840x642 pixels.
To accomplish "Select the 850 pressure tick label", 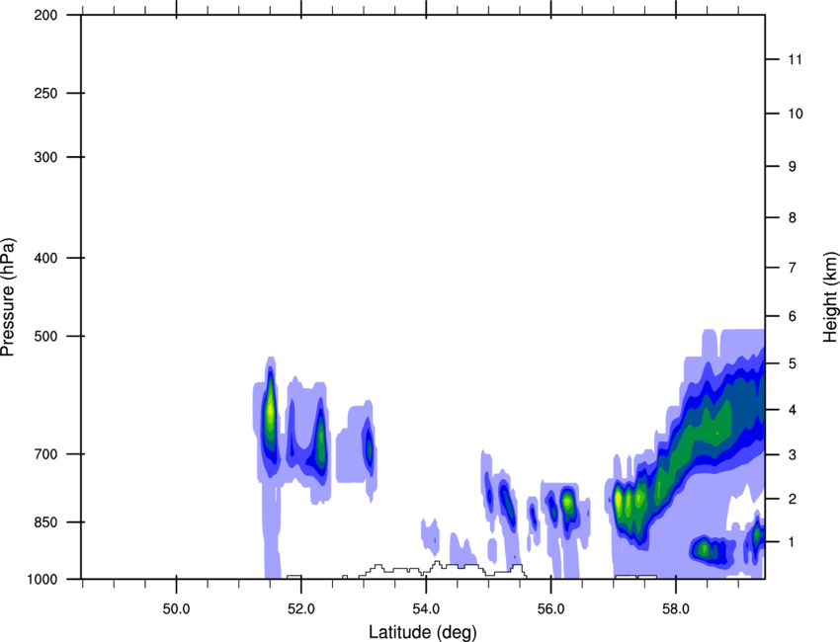I will coord(45,522).
